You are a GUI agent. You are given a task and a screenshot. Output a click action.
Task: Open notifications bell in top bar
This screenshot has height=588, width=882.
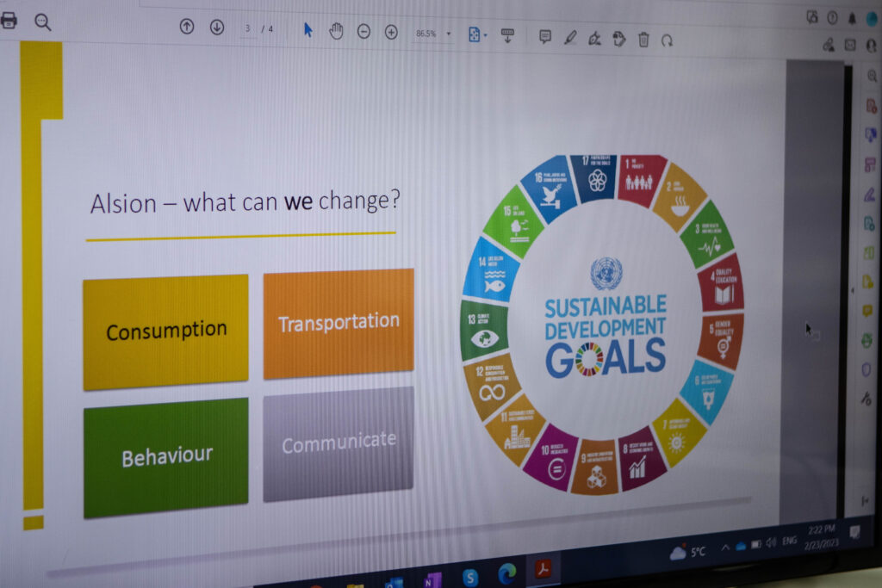point(852,19)
